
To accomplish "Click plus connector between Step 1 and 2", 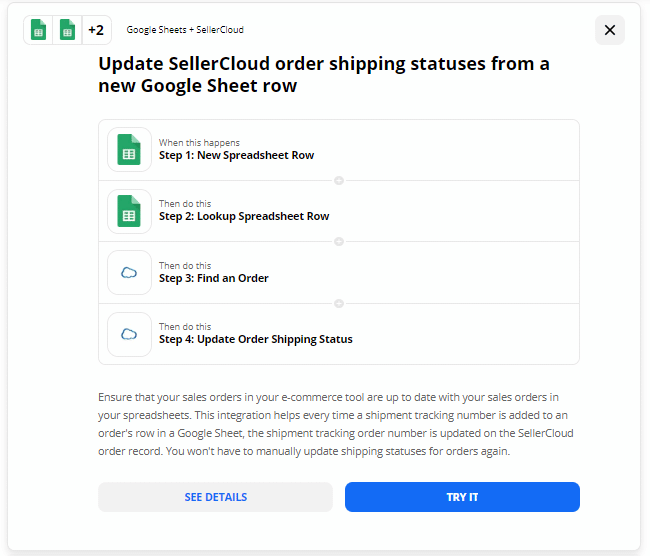I will [x=339, y=181].
